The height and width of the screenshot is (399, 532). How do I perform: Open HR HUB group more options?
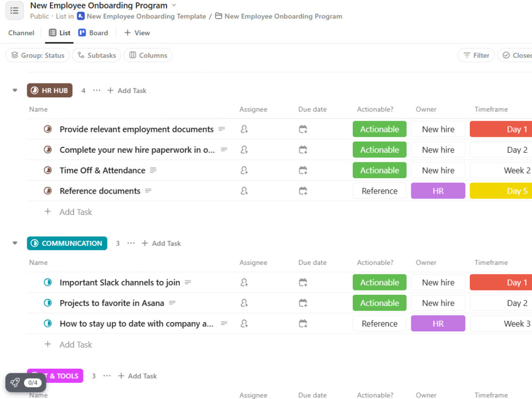(x=97, y=90)
